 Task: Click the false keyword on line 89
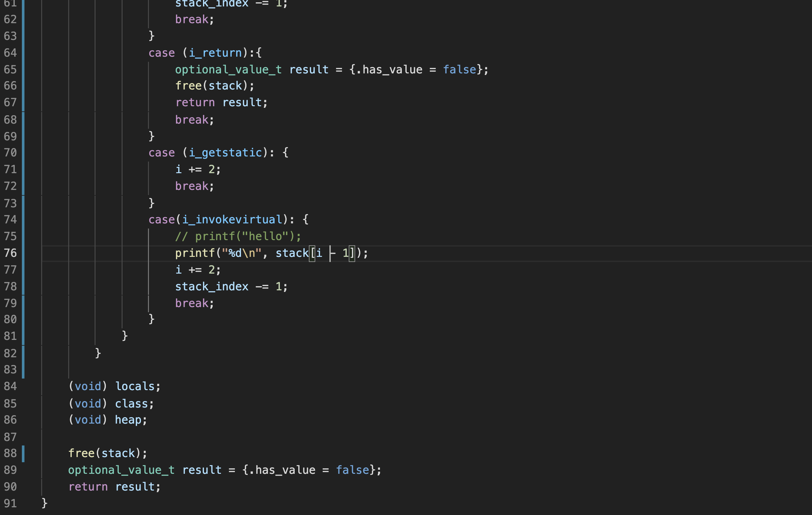tap(352, 470)
